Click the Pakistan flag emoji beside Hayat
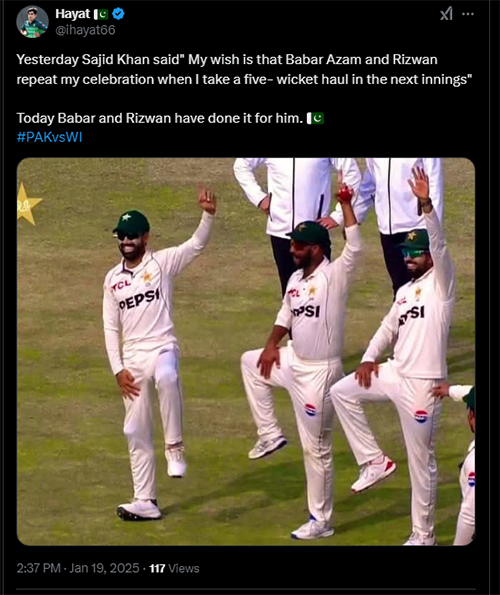 (x=101, y=14)
